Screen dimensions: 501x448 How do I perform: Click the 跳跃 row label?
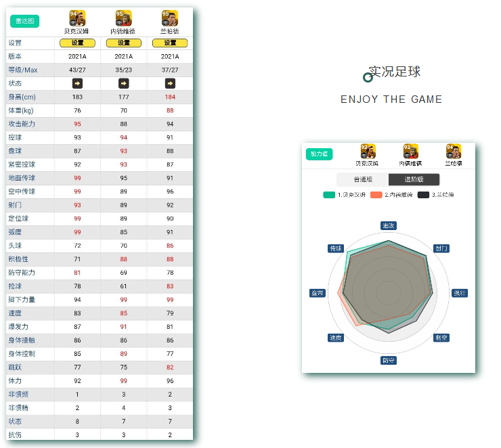coord(15,367)
